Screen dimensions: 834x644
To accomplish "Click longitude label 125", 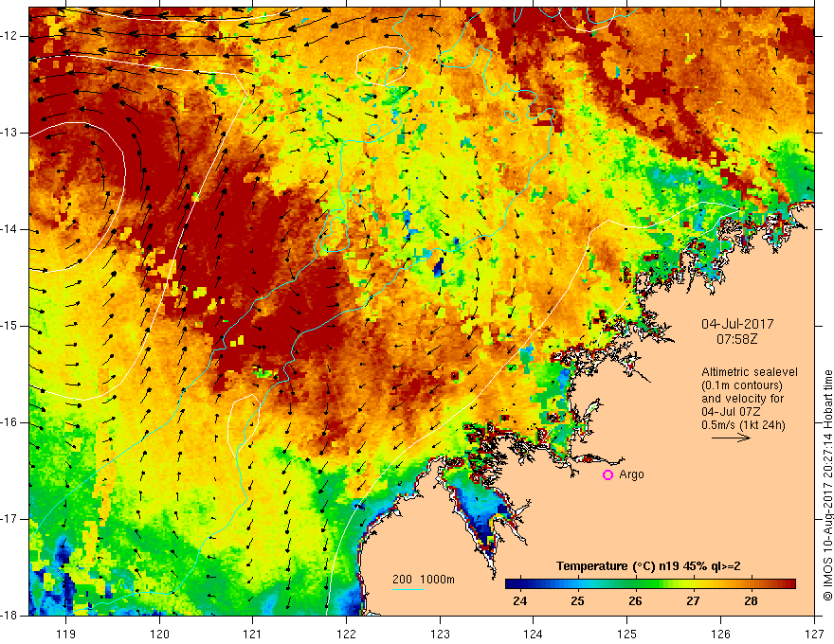I will pos(627,634).
